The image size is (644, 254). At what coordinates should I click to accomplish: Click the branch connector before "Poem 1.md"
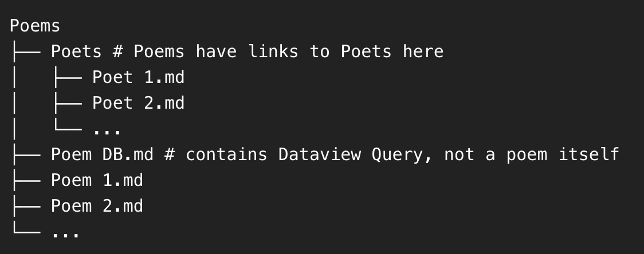26,181
